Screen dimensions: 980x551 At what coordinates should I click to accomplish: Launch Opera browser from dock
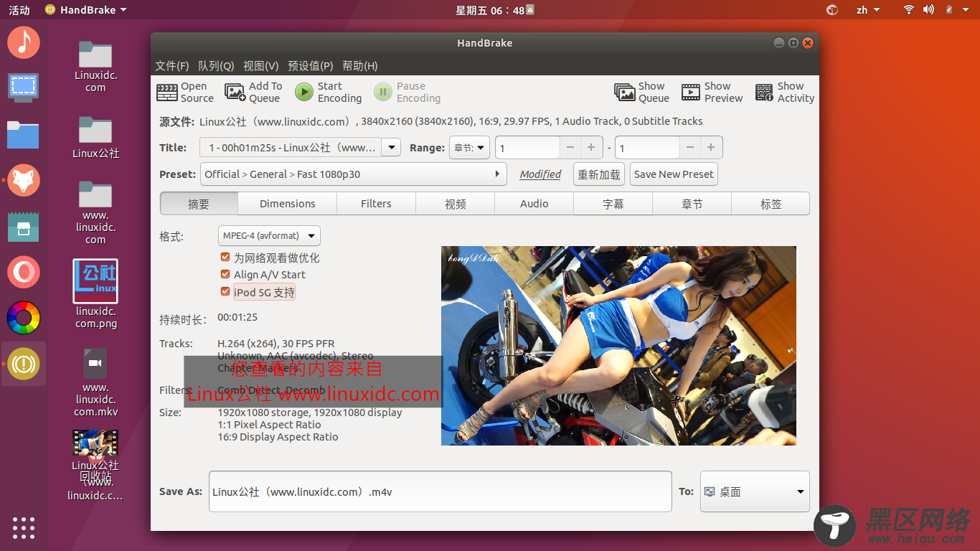[24, 273]
